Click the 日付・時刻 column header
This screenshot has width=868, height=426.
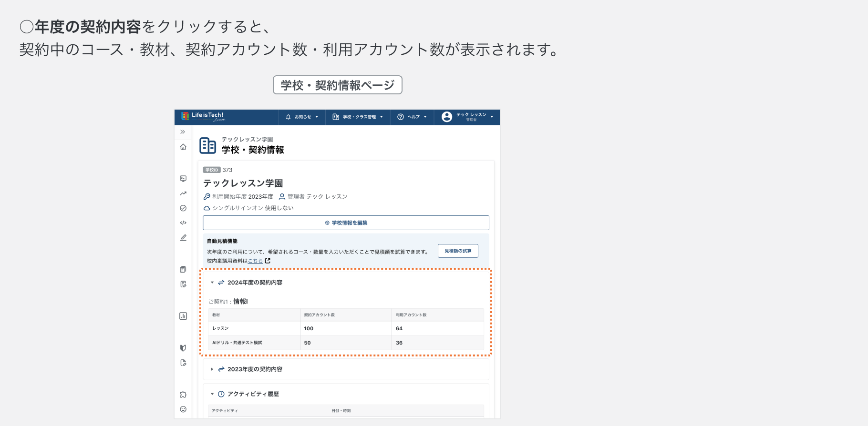341,410
